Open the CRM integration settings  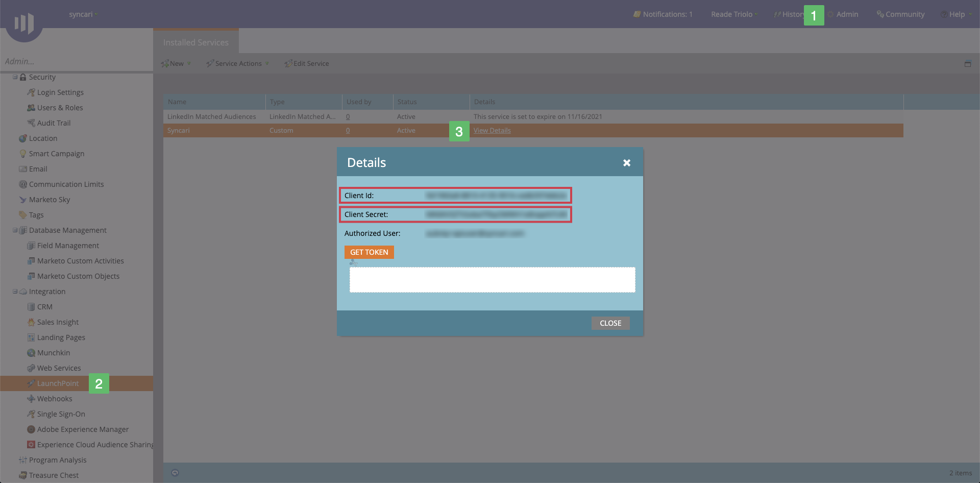45,306
